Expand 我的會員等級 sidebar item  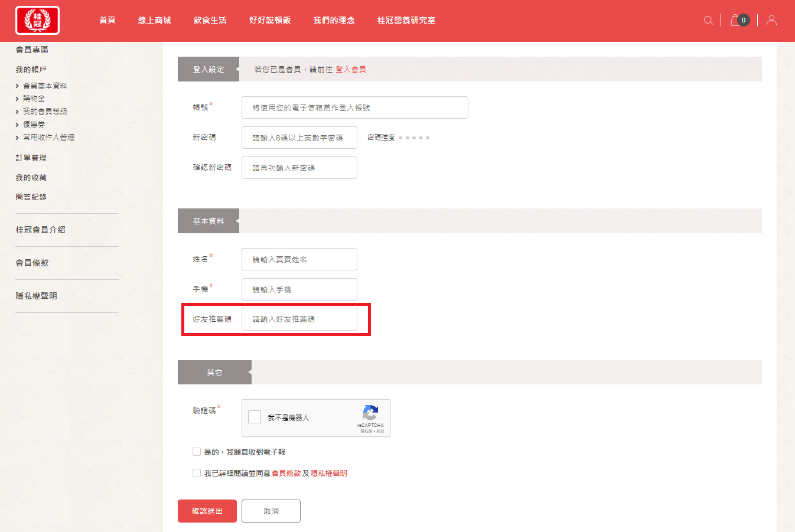click(x=45, y=112)
